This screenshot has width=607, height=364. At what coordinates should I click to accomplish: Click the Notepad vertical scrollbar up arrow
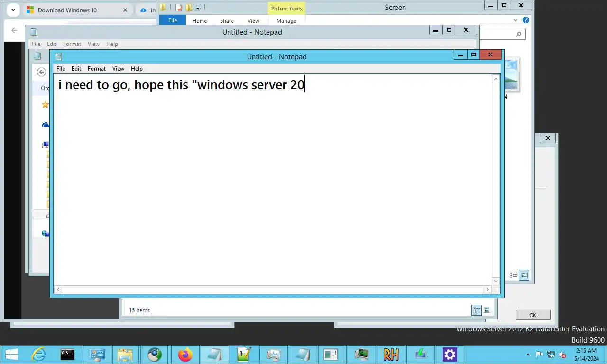point(496,79)
